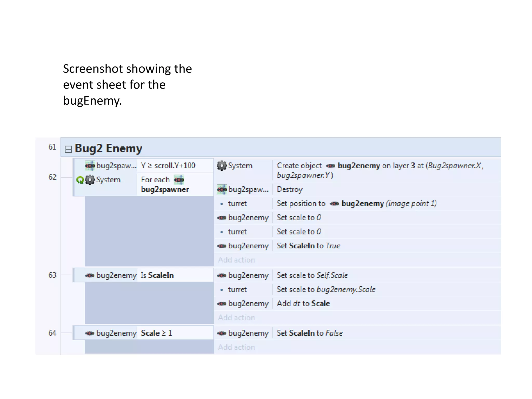This screenshot has width=532, height=399.
Task: Click bug2enemy icon in 'Set scale to Self.Scale' row
Action: [222, 275]
